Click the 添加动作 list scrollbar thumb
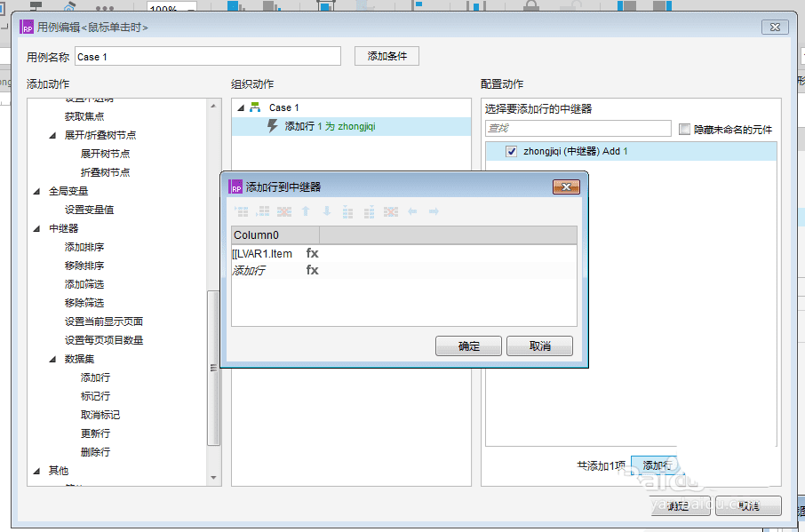The height and width of the screenshot is (532, 805). [213, 368]
